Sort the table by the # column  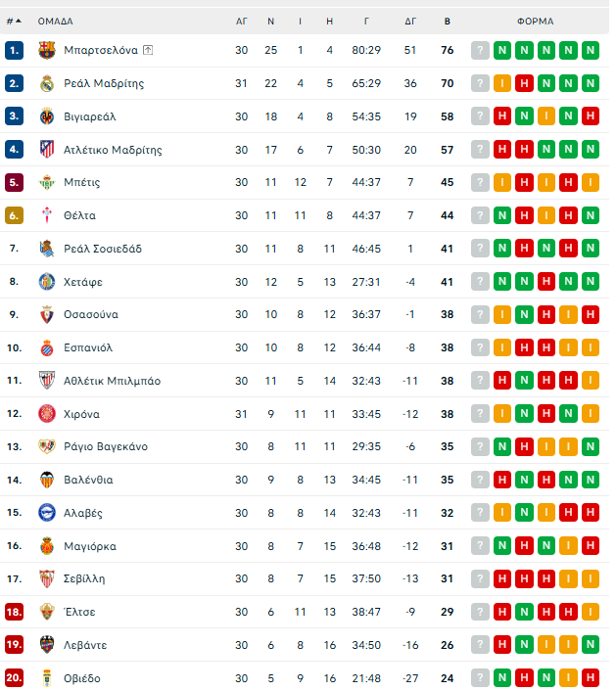(12, 21)
